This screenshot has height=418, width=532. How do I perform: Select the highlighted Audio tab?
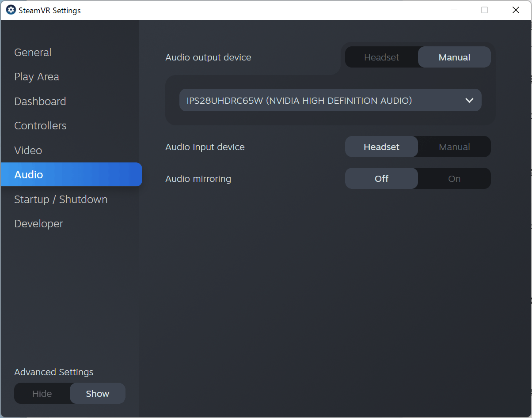point(71,174)
